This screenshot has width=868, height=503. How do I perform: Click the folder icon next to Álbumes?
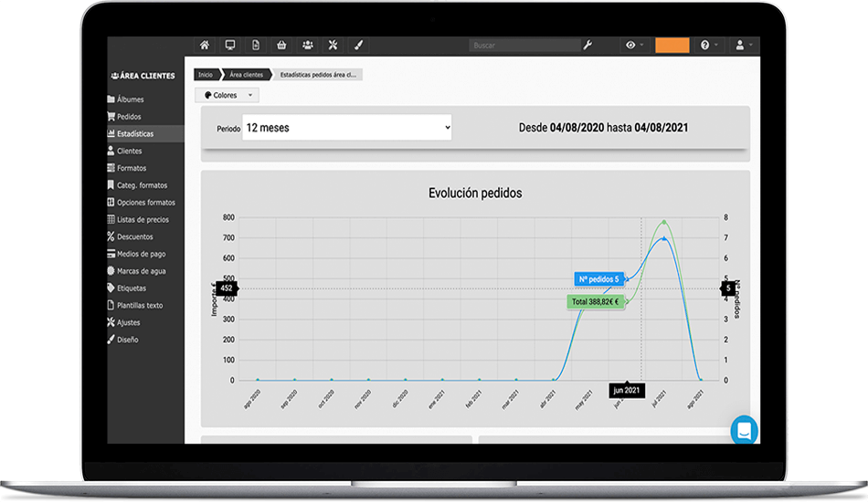pos(111,100)
